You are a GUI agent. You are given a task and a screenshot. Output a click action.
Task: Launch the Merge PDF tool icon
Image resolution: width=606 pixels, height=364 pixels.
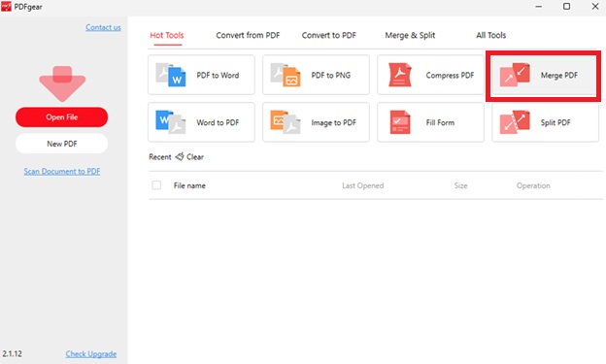[x=515, y=75]
